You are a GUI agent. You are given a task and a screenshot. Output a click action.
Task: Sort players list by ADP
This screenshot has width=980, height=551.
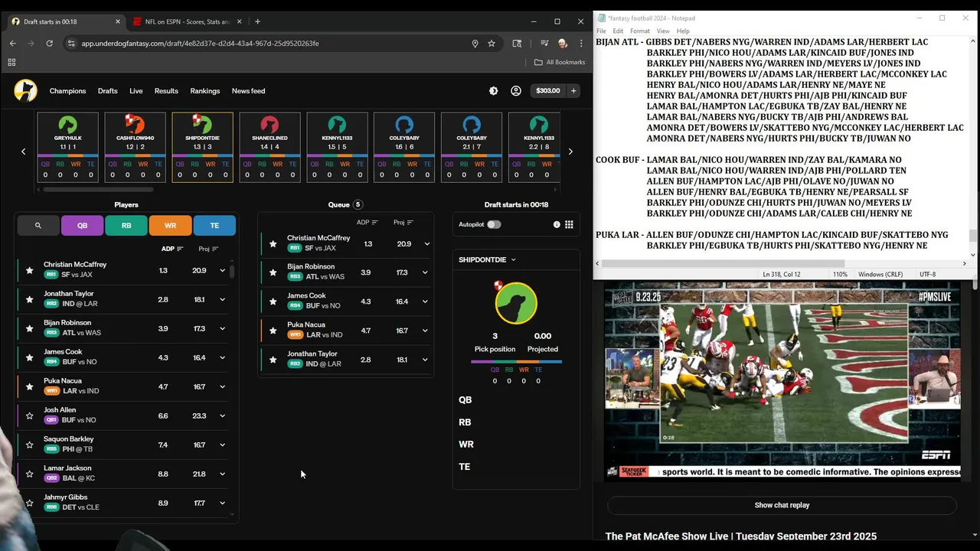click(172, 249)
